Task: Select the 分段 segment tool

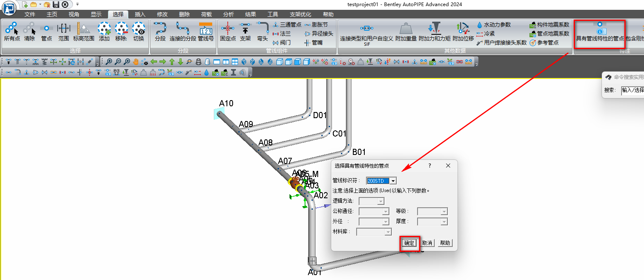Action: click(x=160, y=31)
